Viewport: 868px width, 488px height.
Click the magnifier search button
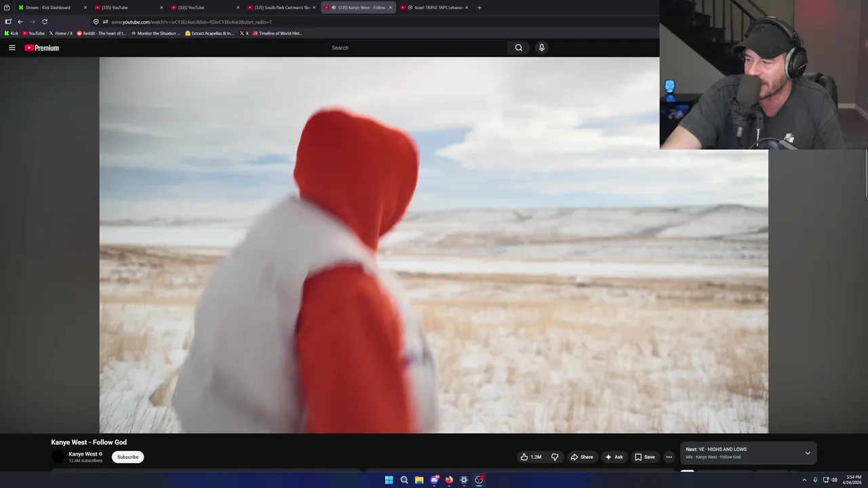click(x=519, y=47)
